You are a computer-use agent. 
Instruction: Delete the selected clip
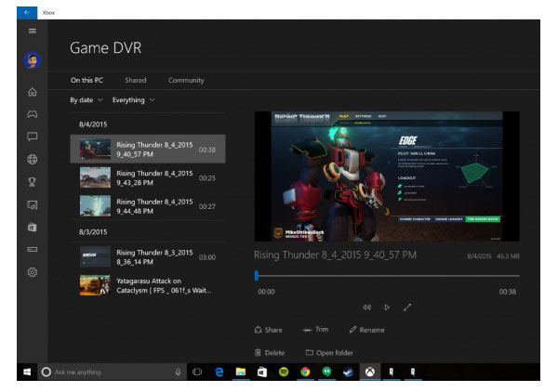[270, 353]
